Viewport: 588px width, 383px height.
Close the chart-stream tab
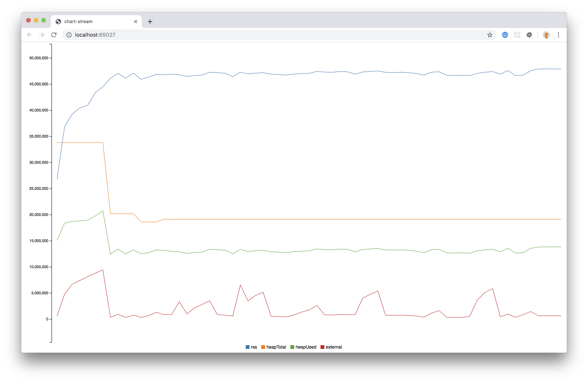(x=136, y=21)
